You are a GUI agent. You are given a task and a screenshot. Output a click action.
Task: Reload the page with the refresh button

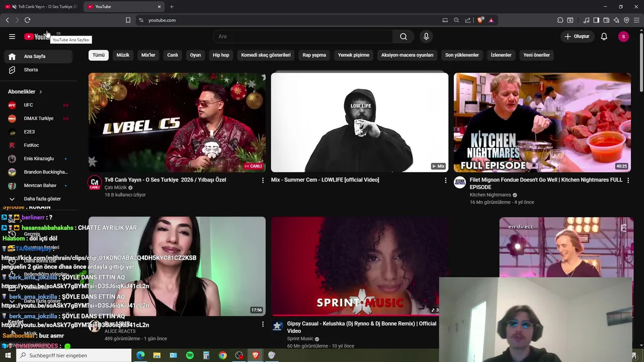[27, 20]
